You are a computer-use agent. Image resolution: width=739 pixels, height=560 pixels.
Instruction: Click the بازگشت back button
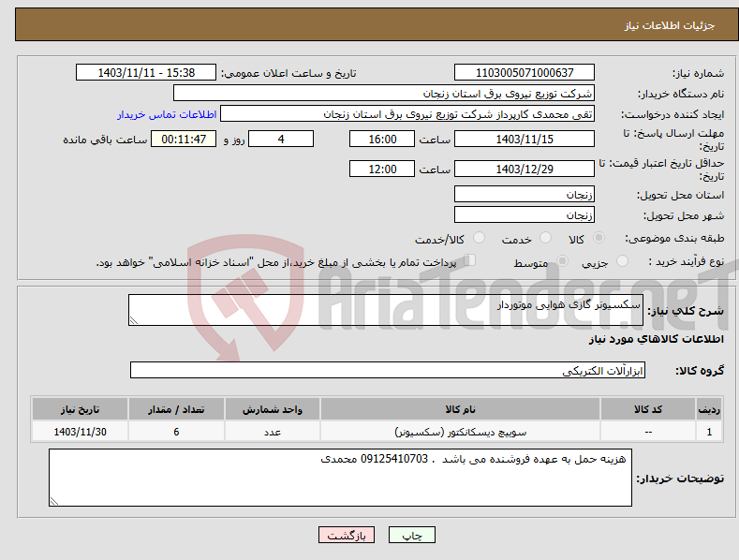tap(347, 535)
